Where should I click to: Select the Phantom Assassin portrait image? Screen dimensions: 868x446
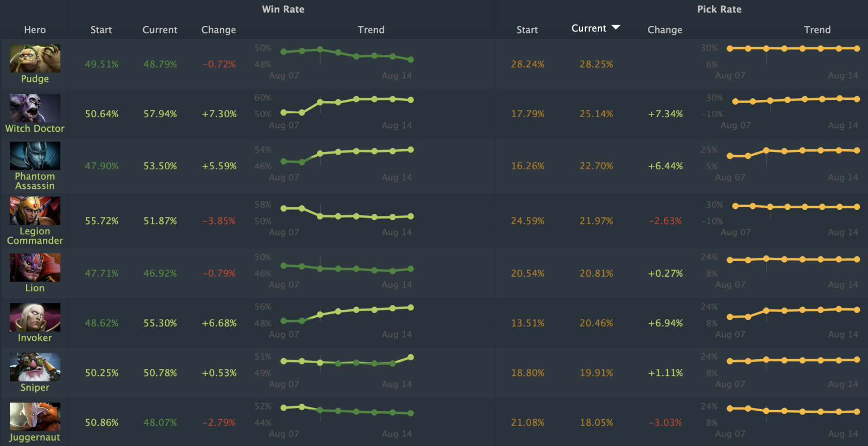tap(35, 156)
